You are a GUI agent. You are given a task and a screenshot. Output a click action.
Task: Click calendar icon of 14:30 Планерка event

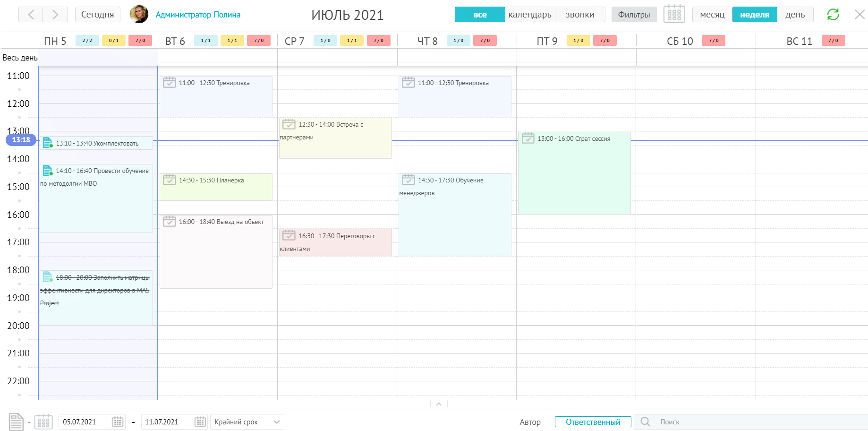click(170, 180)
